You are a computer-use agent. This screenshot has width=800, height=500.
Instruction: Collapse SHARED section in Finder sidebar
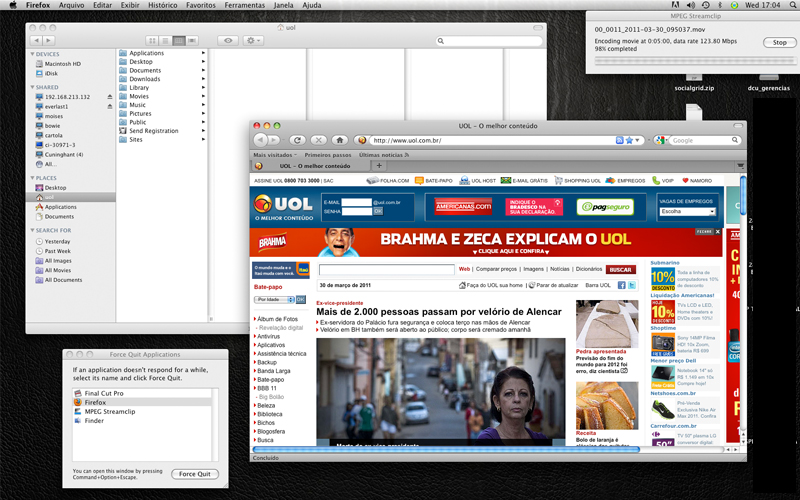[x=33, y=87]
